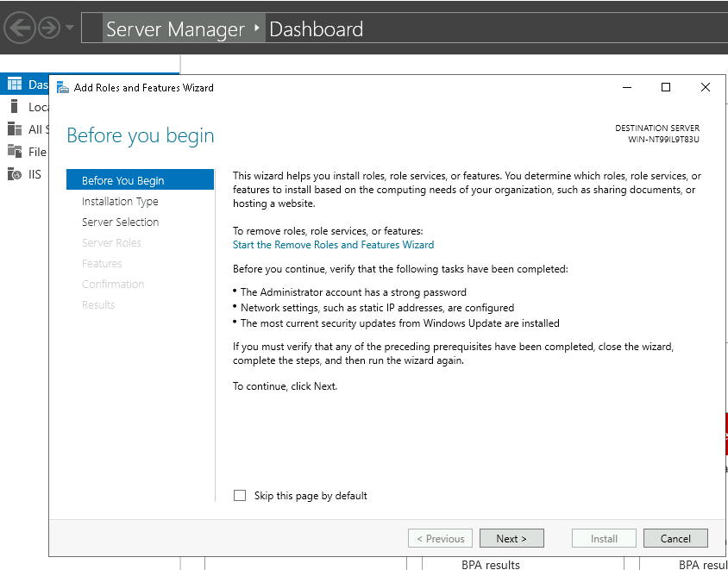The height and width of the screenshot is (570, 728).
Task: Click the Dashboard icon in the sidebar
Action: click(x=15, y=84)
